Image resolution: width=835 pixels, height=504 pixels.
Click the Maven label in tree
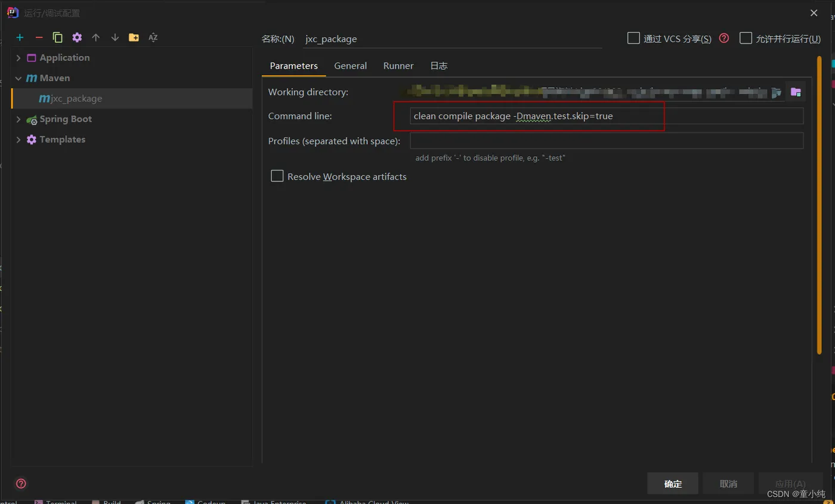coord(55,78)
